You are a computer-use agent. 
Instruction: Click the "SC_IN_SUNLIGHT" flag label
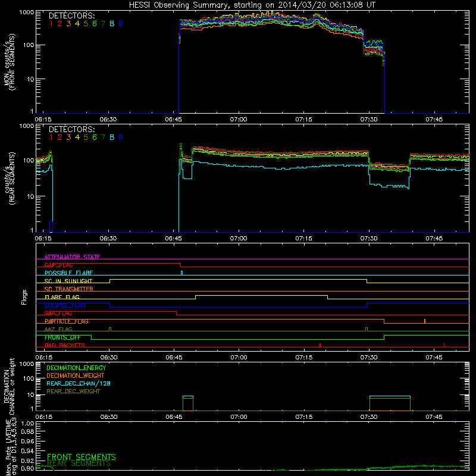(x=68, y=281)
